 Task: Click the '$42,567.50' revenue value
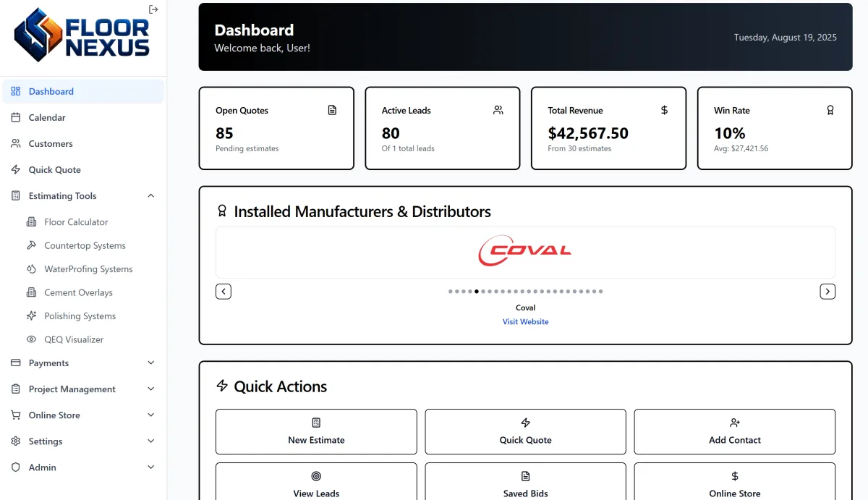pos(588,133)
